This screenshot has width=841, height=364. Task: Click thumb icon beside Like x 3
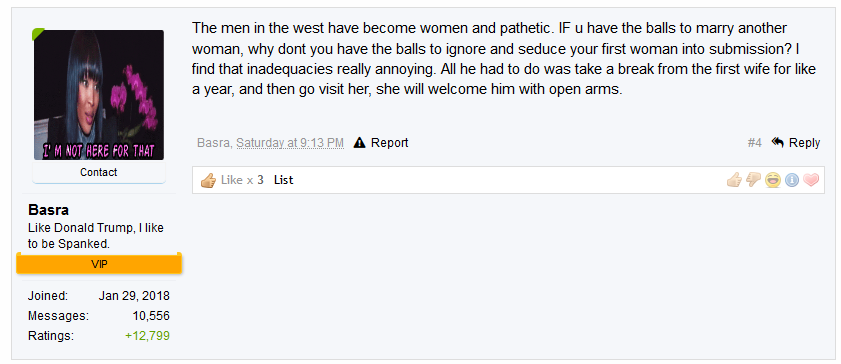pyautogui.click(x=208, y=180)
